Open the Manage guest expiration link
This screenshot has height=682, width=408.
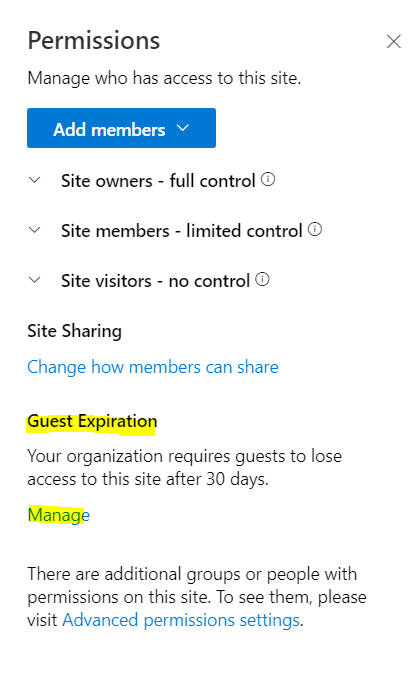pyautogui.click(x=59, y=515)
